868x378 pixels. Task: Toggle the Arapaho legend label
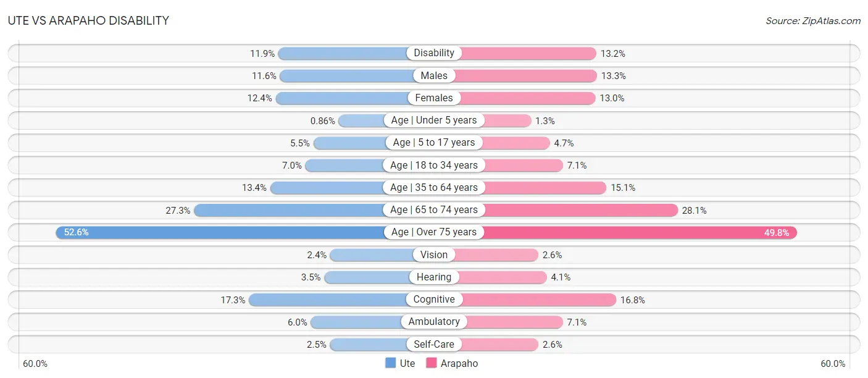pyautogui.click(x=459, y=363)
